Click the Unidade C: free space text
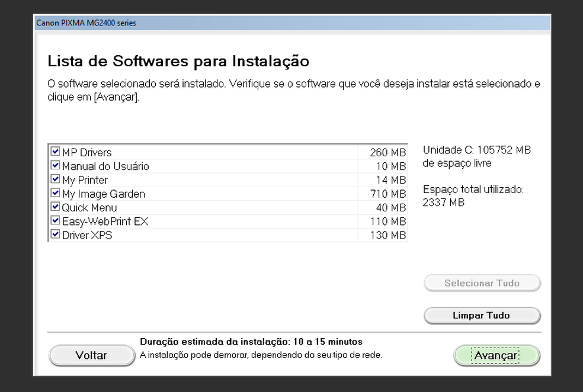583x392 pixels. coord(477,156)
